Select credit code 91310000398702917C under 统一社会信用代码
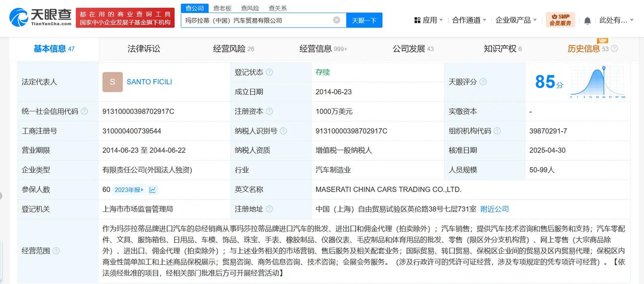644x284 pixels. tap(138, 111)
